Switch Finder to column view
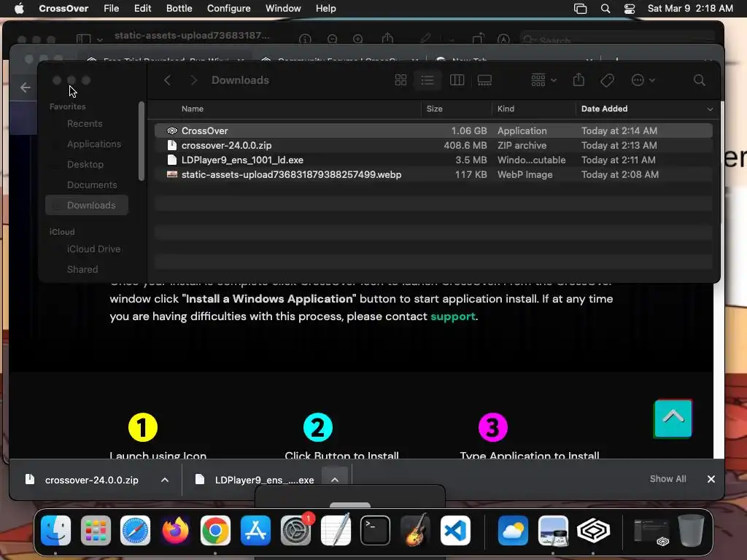Screen dimensions: 747x560 [x=457, y=80]
